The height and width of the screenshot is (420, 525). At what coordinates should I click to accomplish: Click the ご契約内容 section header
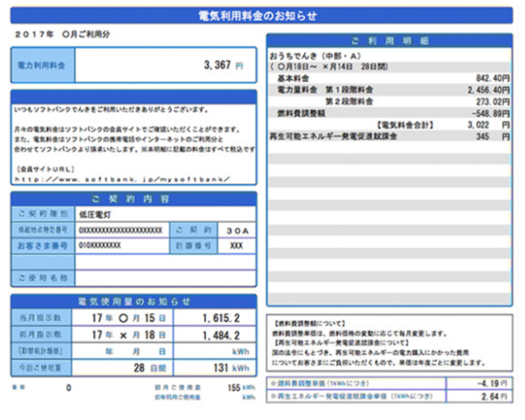tap(133, 199)
